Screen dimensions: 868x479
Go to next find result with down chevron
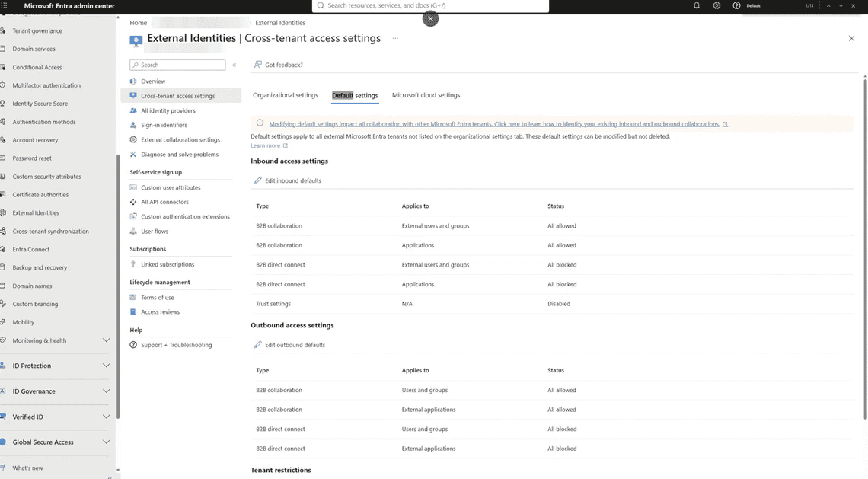click(x=841, y=5)
